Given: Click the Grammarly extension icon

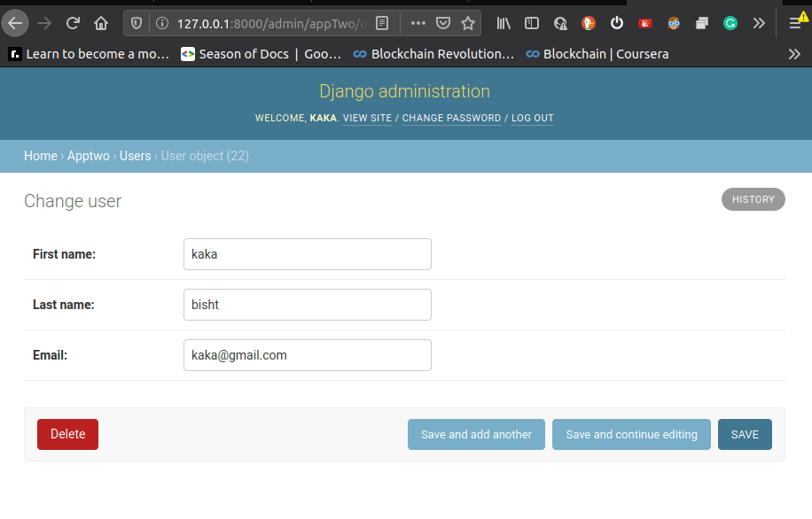Looking at the screenshot, I should tap(730, 23).
